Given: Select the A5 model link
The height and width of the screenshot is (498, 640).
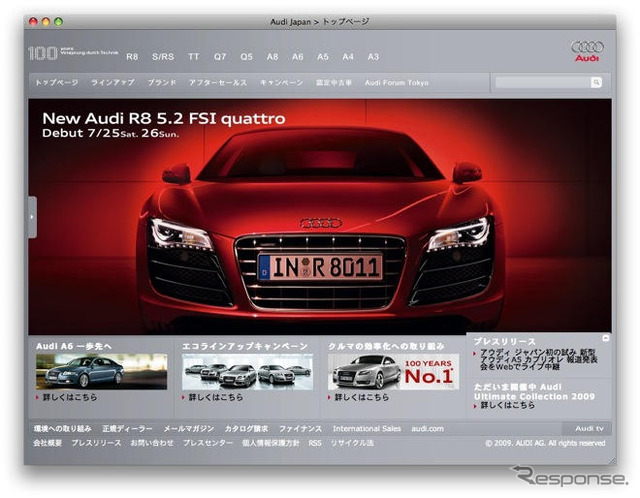Looking at the screenshot, I should pos(323,57).
